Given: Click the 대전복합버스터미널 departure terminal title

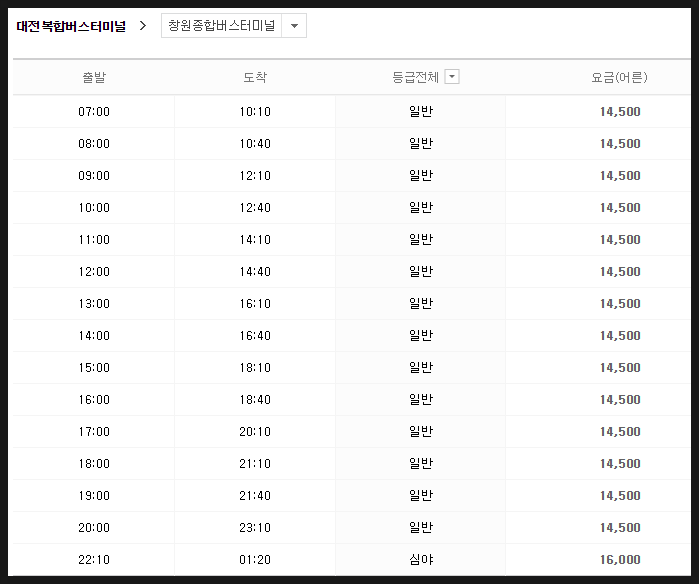Looking at the screenshot, I should (x=71, y=26).
